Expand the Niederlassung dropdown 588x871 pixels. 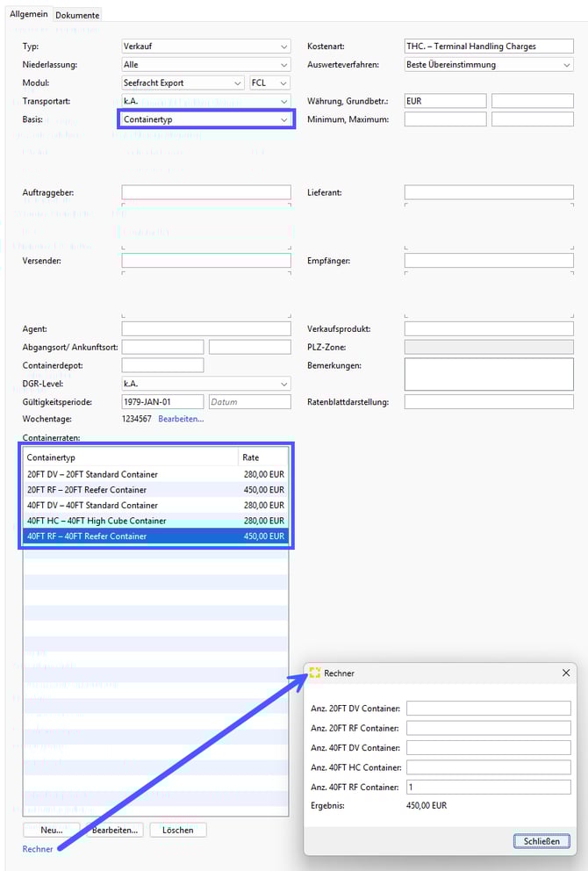[206, 64]
